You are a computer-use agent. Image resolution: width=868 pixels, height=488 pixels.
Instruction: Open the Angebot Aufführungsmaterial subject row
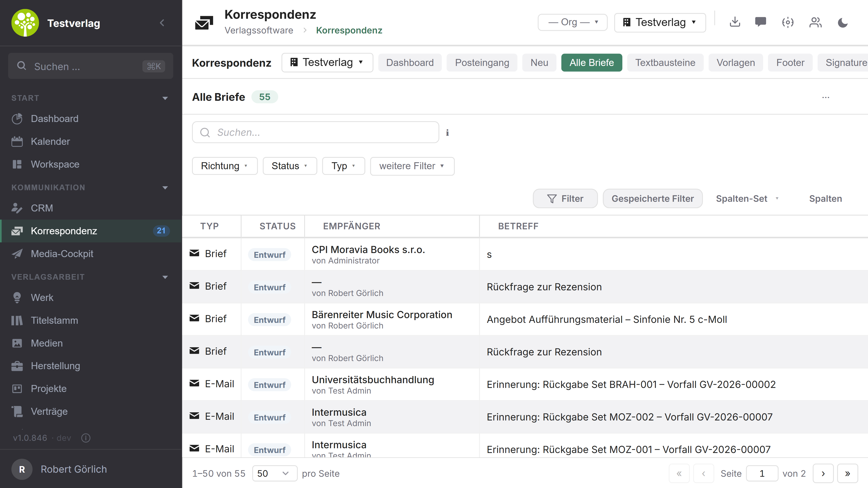click(607, 319)
